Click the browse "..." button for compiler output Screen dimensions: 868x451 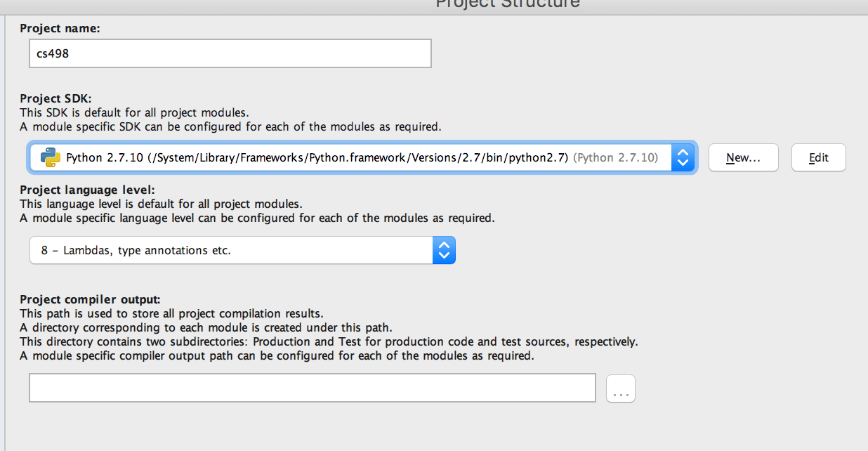pyautogui.click(x=620, y=388)
